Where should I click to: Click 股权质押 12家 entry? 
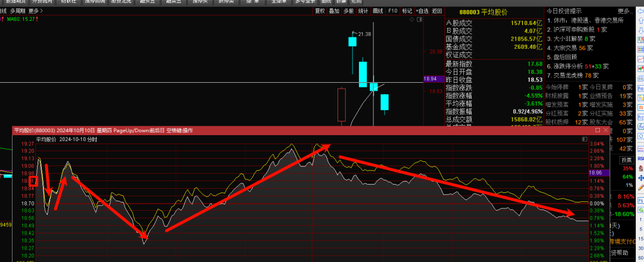pos(566,122)
